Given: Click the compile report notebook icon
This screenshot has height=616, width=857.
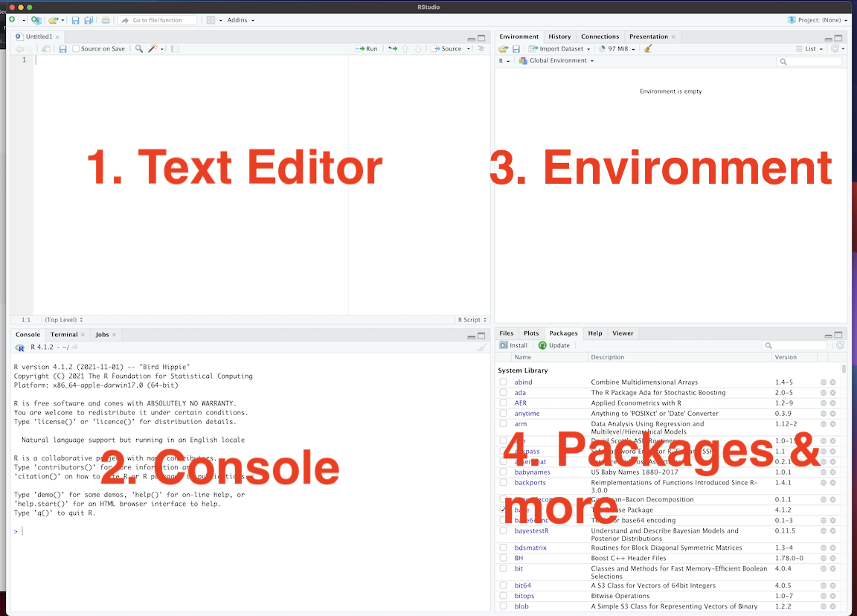Looking at the screenshot, I should (174, 48).
